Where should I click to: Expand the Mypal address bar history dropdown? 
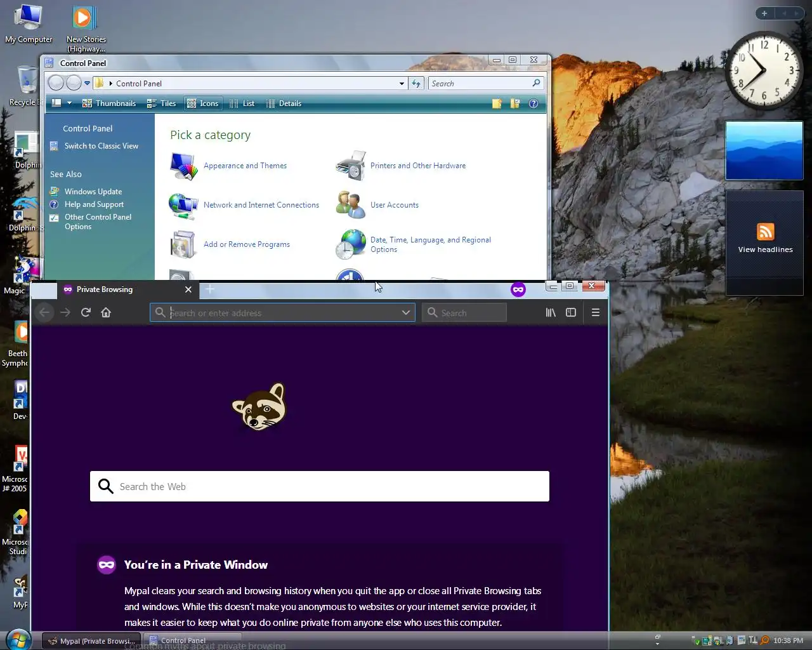click(406, 312)
